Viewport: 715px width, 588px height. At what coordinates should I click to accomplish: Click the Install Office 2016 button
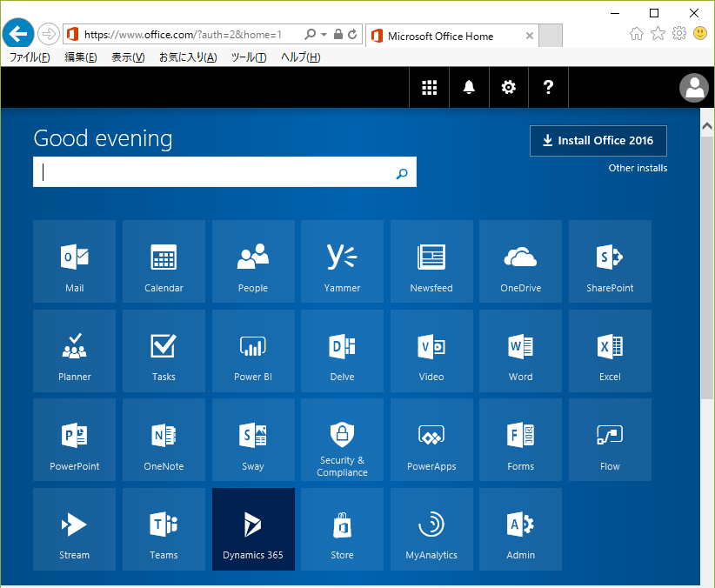tap(598, 141)
